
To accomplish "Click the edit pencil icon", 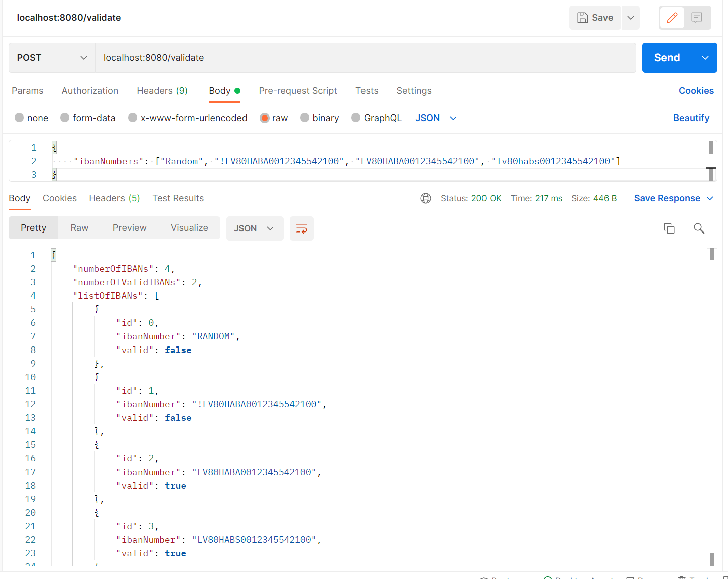I will point(672,18).
